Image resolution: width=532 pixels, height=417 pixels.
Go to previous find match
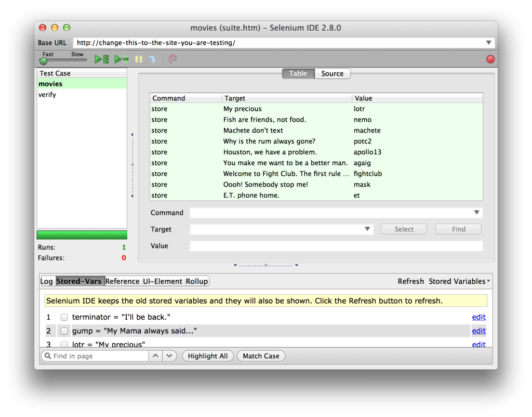click(x=155, y=356)
